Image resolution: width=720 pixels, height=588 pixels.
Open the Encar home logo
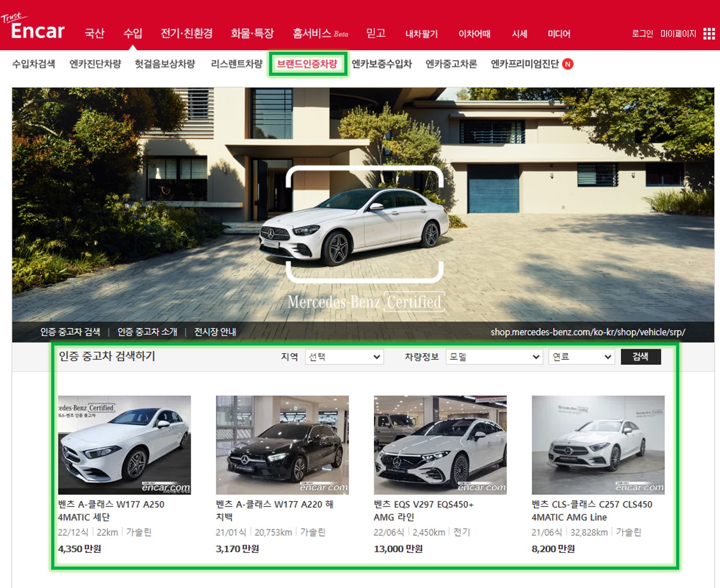pos(33,27)
